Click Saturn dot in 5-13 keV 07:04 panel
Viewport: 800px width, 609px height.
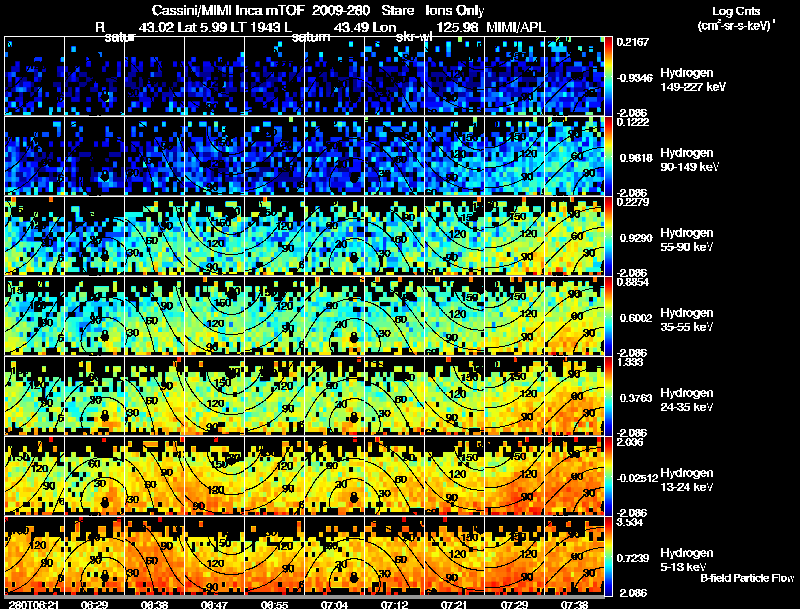(x=354, y=577)
